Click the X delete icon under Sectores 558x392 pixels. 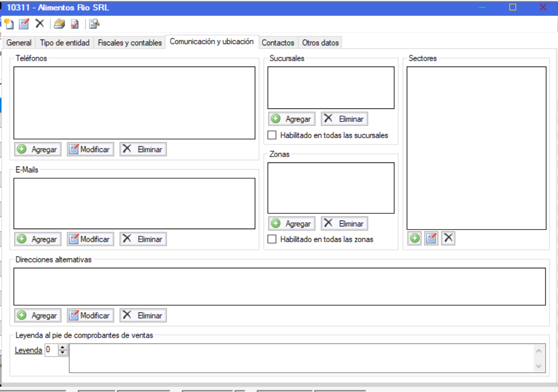(x=448, y=239)
